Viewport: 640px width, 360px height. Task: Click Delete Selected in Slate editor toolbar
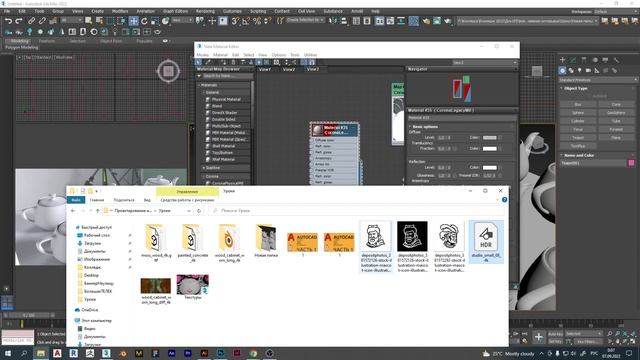[233, 62]
